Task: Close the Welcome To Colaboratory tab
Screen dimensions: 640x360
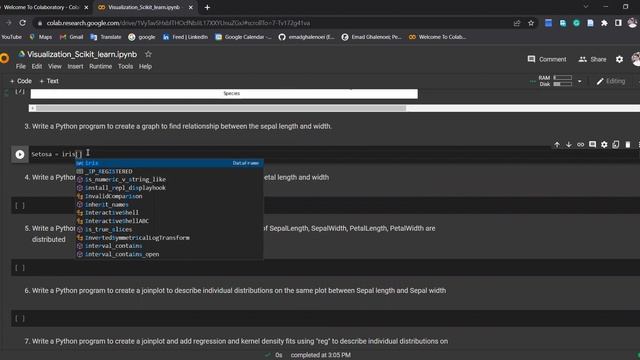Action: pos(86,7)
